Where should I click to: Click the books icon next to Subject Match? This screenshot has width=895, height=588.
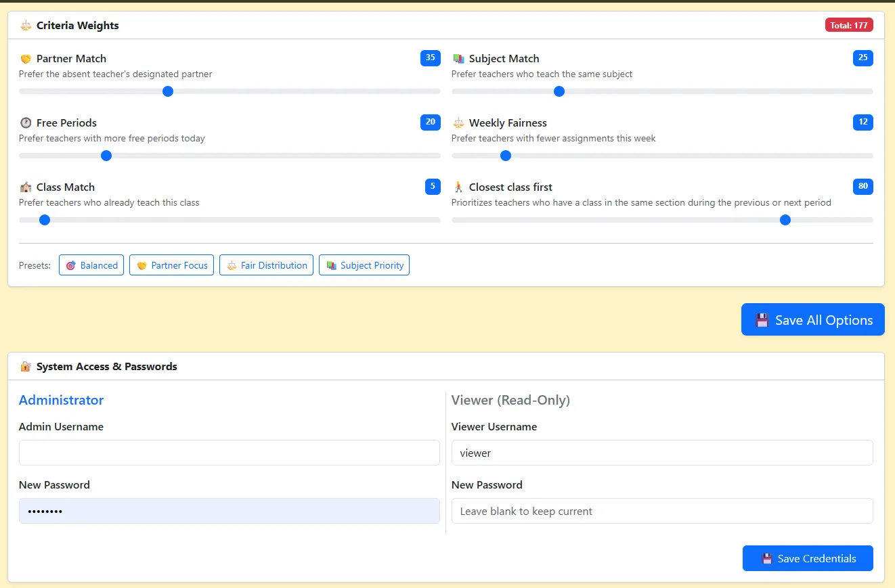458,59
